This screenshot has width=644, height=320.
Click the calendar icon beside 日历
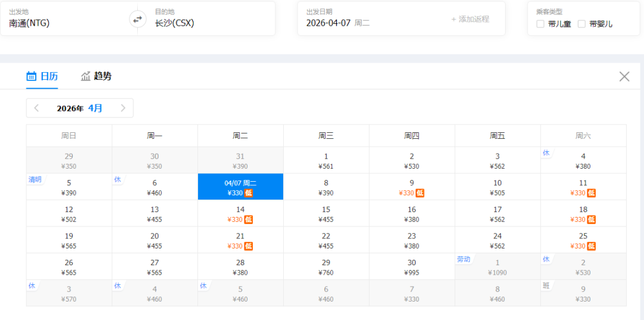click(x=32, y=76)
